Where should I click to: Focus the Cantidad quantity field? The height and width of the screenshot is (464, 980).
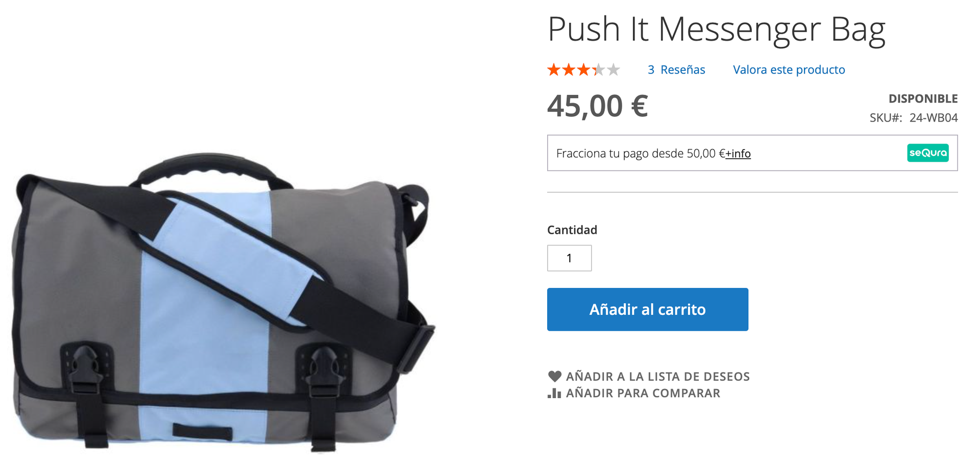pos(569,258)
